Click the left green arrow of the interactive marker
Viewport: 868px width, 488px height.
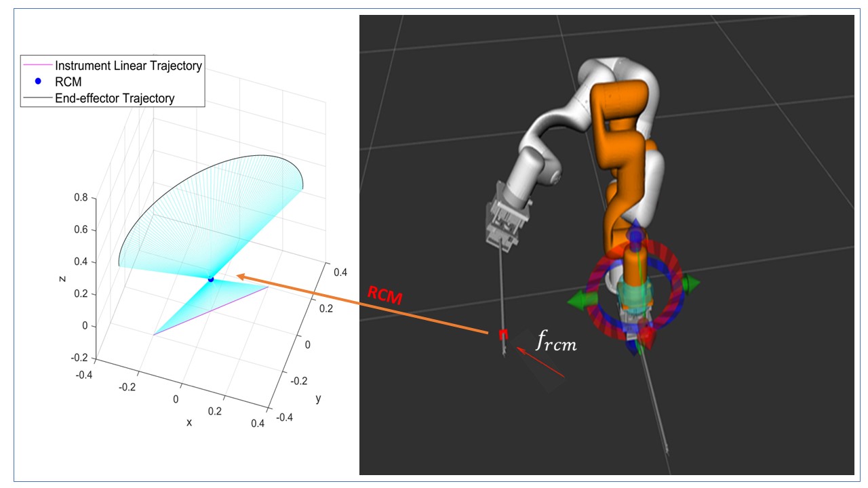tap(582, 299)
